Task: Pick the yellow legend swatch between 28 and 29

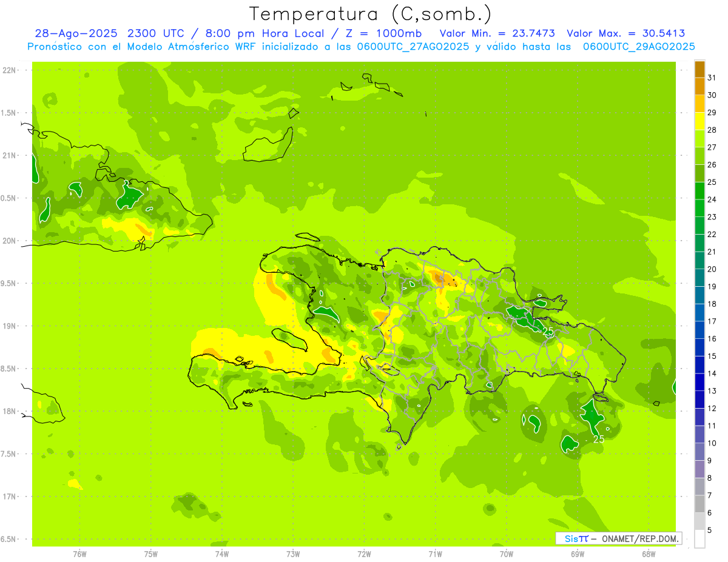Action: 699,121
